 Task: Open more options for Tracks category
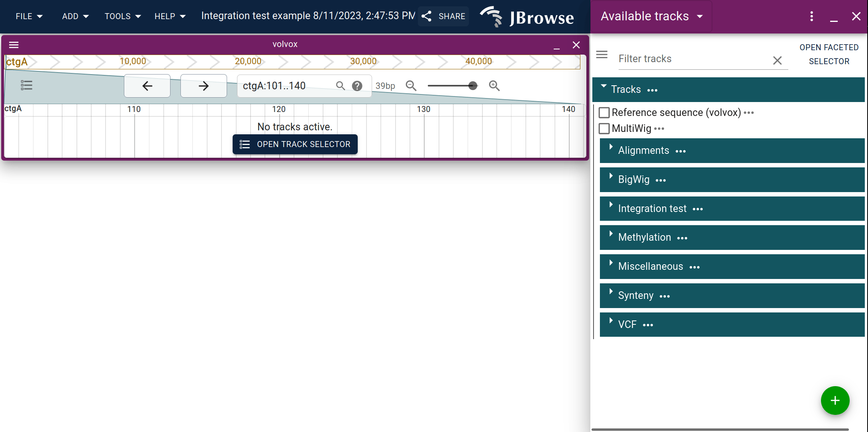[x=652, y=90]
